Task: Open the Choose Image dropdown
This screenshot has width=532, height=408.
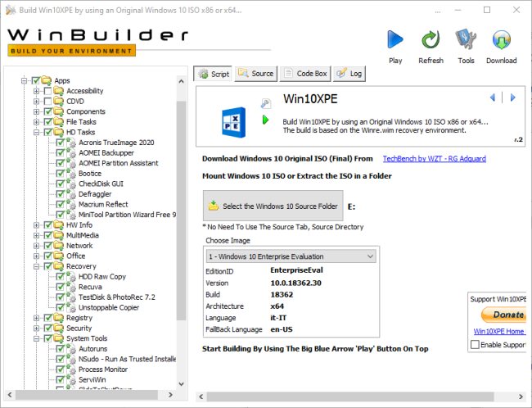Action: (x=291, y=256)
